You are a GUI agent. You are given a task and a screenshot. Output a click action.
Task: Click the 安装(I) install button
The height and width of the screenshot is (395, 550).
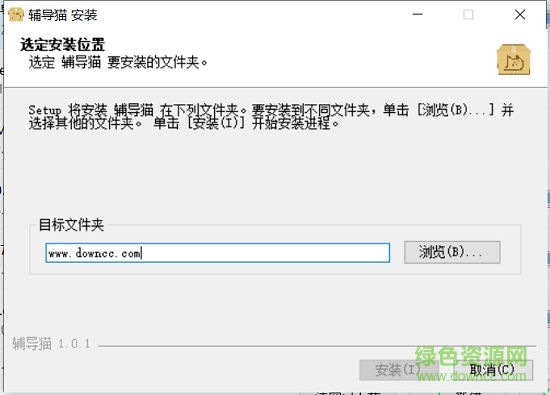pyautogui.click(x=399, y=370)
